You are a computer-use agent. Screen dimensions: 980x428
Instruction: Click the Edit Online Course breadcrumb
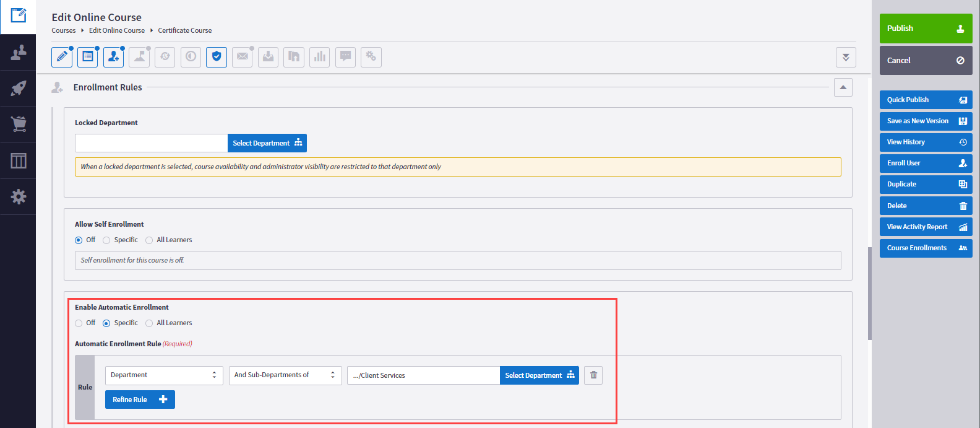117,30
